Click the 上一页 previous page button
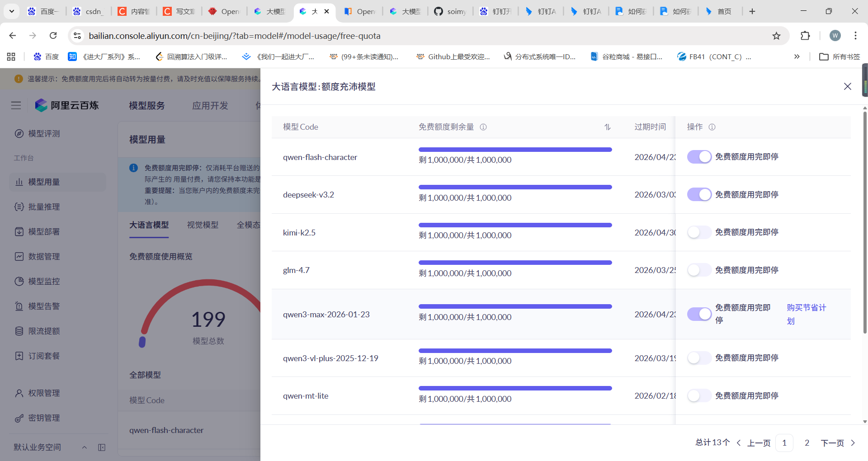The height and width of the screenshot is (461, 868). coord(753,443)
